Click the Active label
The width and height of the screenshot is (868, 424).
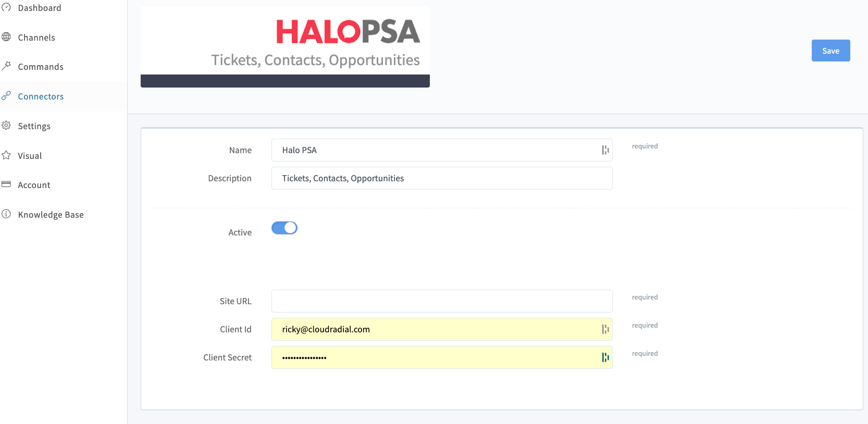pyautogui.click(x=240, y=232)
